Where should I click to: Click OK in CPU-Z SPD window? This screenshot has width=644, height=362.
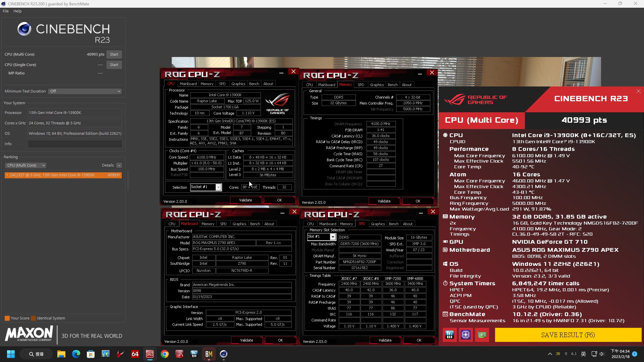click(419, 340)
